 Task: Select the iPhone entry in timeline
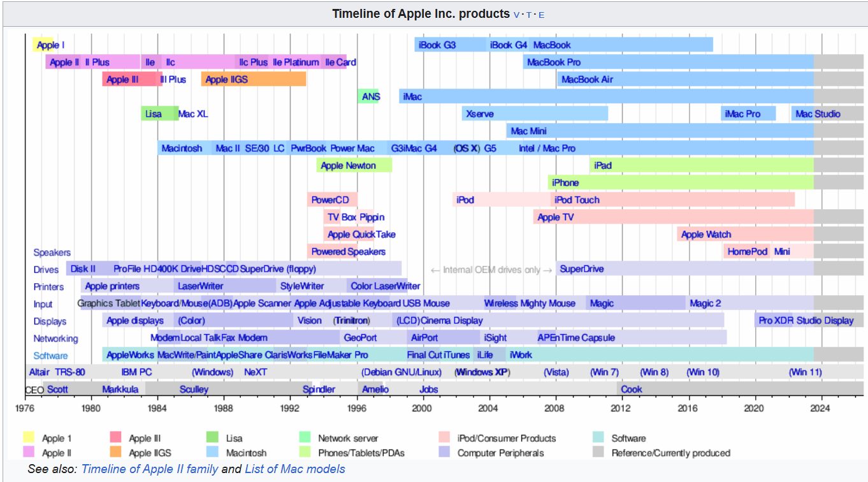[x=565, y=183]
